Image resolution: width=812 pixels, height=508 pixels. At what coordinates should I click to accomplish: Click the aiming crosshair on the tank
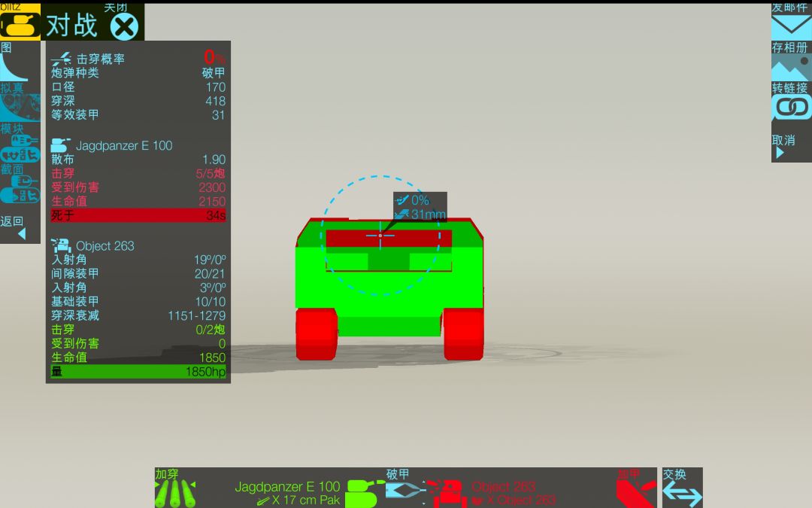pyautogui.click(x=380, y=236)
